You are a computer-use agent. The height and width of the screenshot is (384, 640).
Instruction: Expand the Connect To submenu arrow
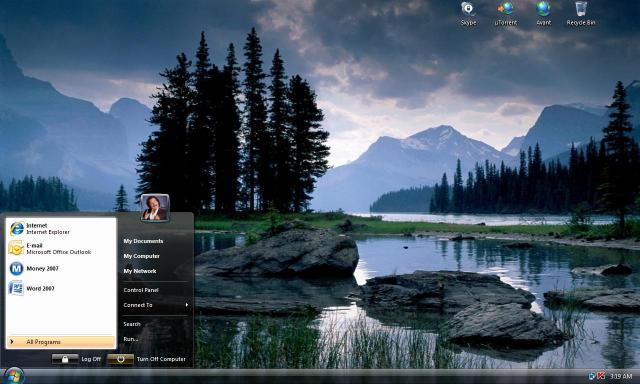[x=187, y=305]
